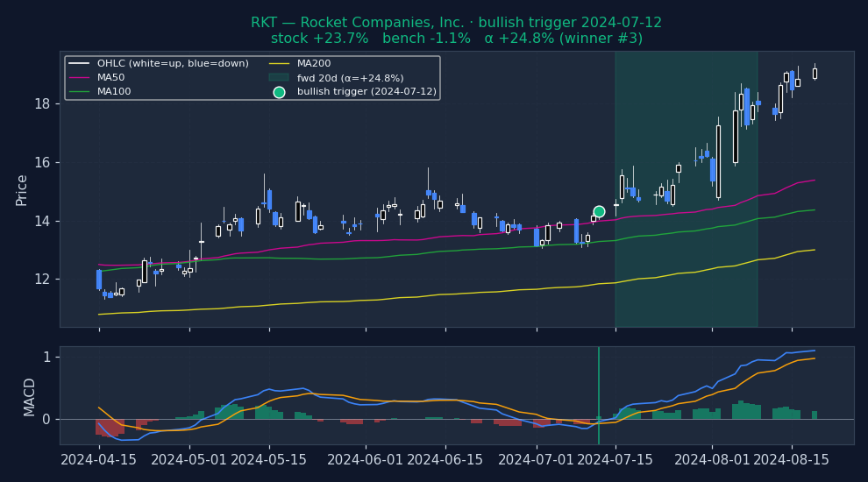
Task: Click the Price axis label
Action: click(22, 190)
